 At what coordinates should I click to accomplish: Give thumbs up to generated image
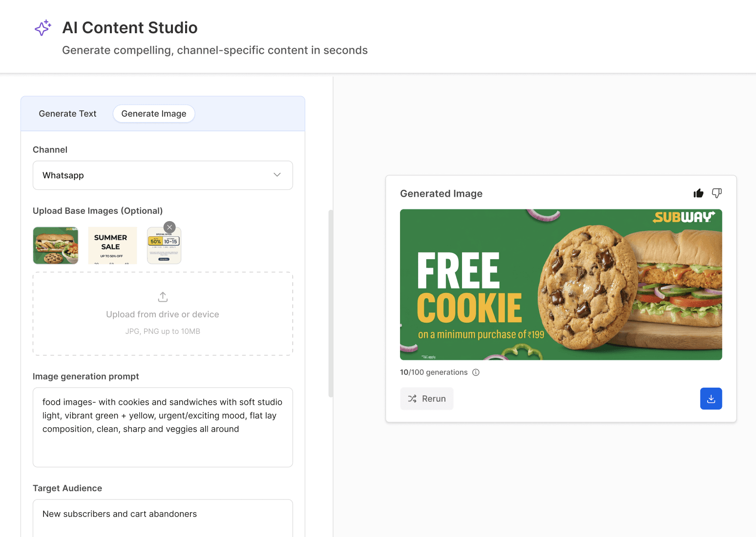698,193
